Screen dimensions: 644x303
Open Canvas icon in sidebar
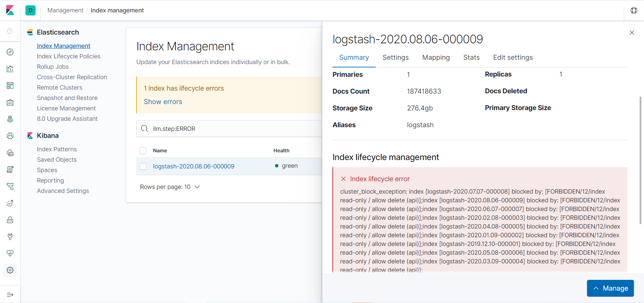pos(10,102)
